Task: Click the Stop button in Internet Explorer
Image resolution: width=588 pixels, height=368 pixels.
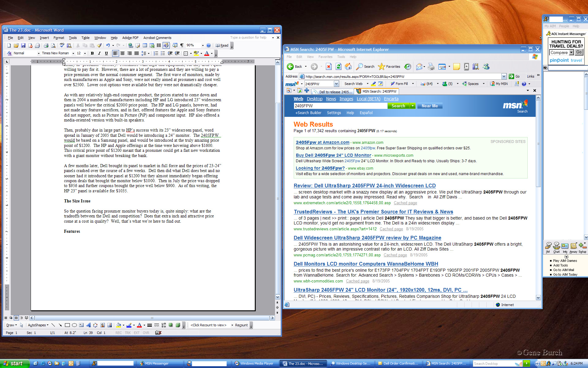Action: pos(329,67)
